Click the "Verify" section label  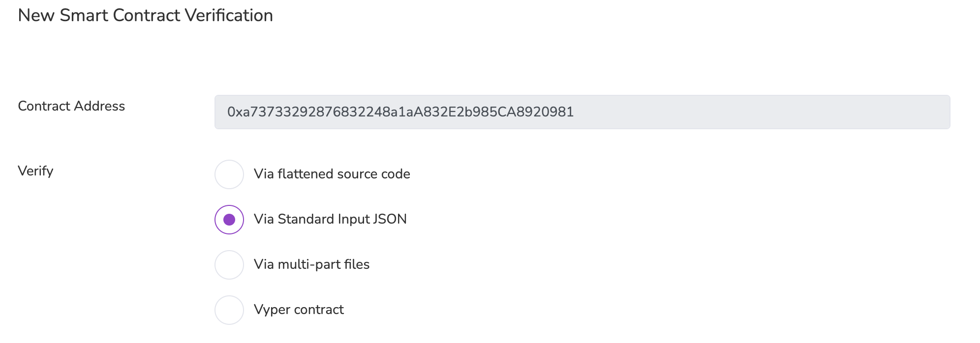point(35,171)
